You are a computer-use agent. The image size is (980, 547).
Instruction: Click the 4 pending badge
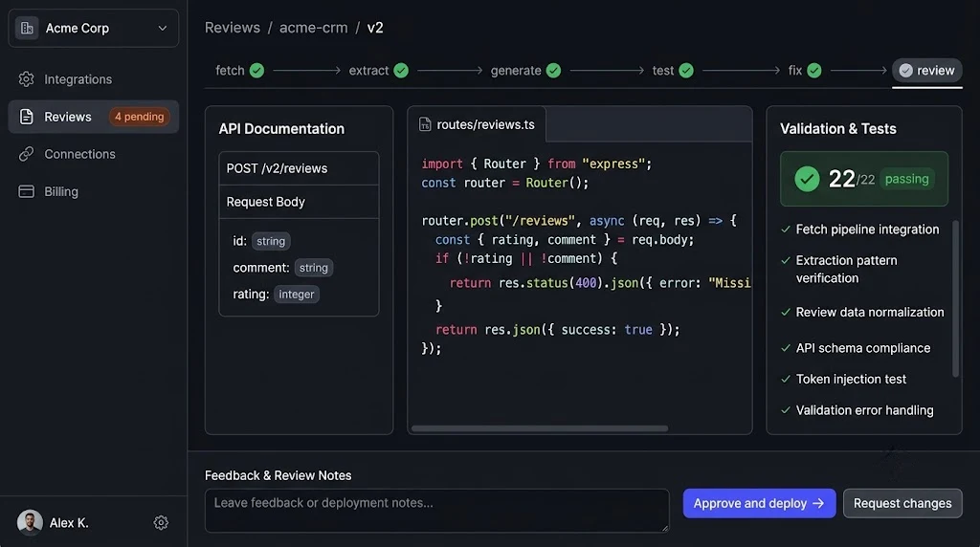click(140, 117)
